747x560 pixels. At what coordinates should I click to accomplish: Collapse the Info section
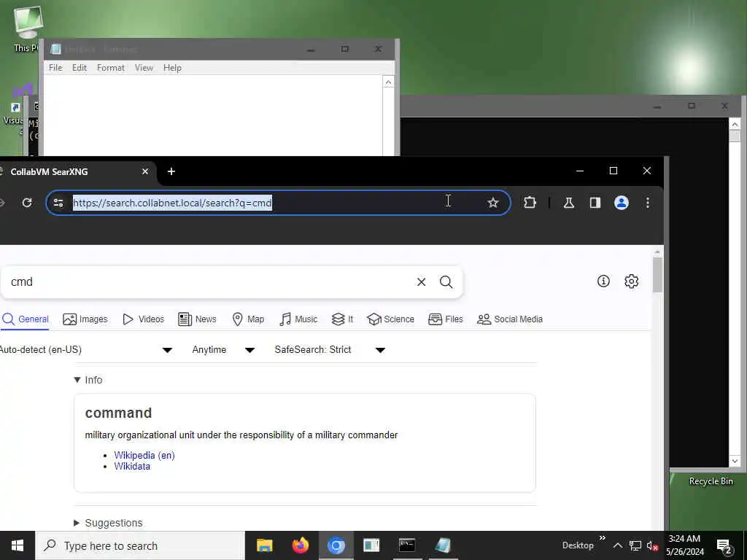coord(88,380)
